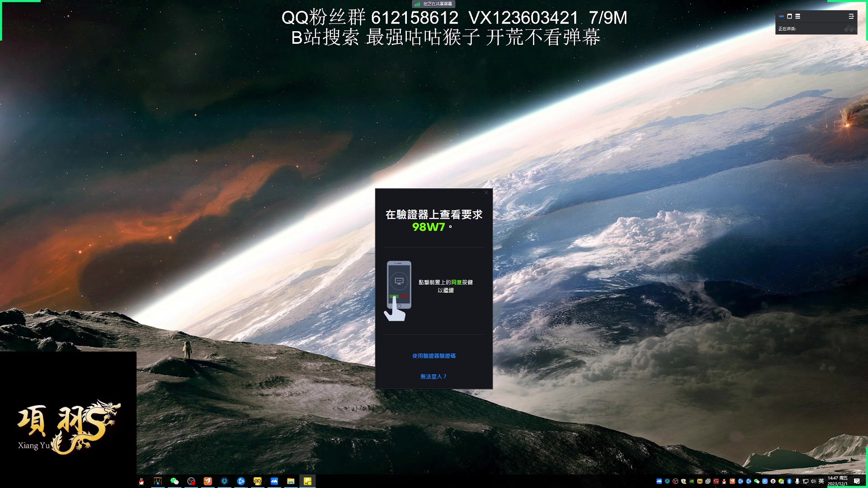Click the 使用驗證器驗證碼 link
The height and width of the screenshot is (488, 868).
[x=434, y=356]
